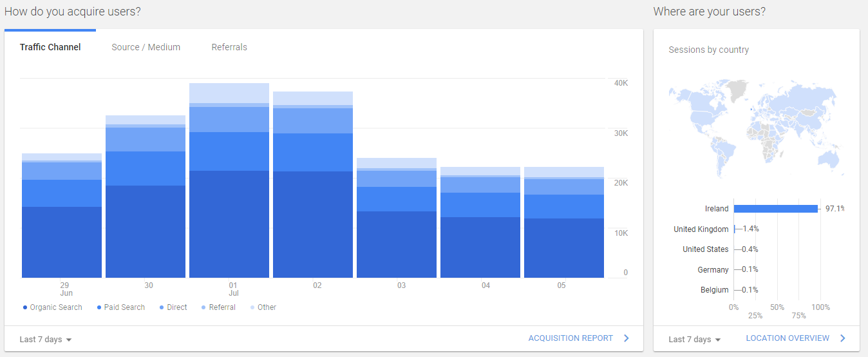This screenshot has height=357, width=868.
Task: Click the Other legend dot
Action: 252,308
